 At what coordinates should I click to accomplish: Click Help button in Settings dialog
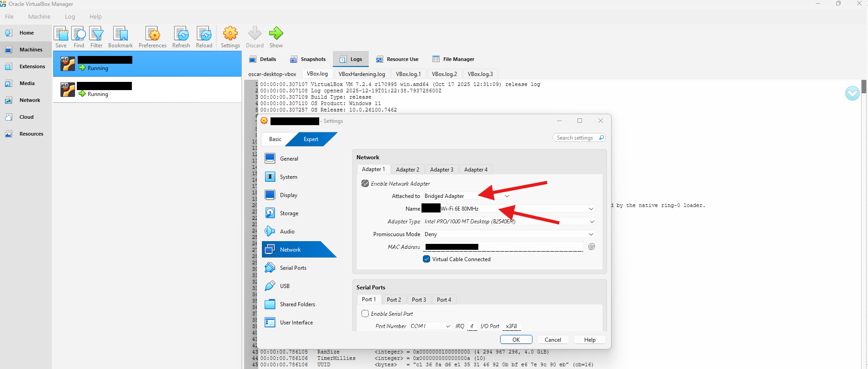click(x=590, y=339)
